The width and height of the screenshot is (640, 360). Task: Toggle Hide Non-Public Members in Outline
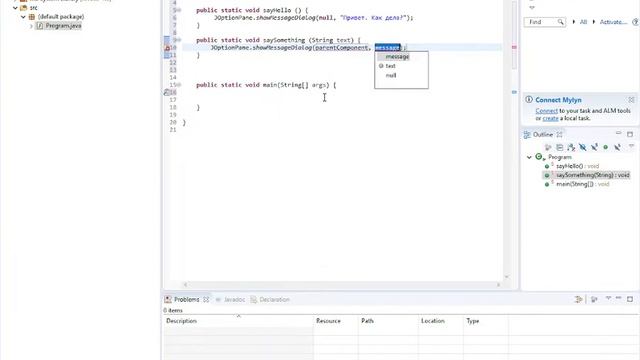coord(605,147)
